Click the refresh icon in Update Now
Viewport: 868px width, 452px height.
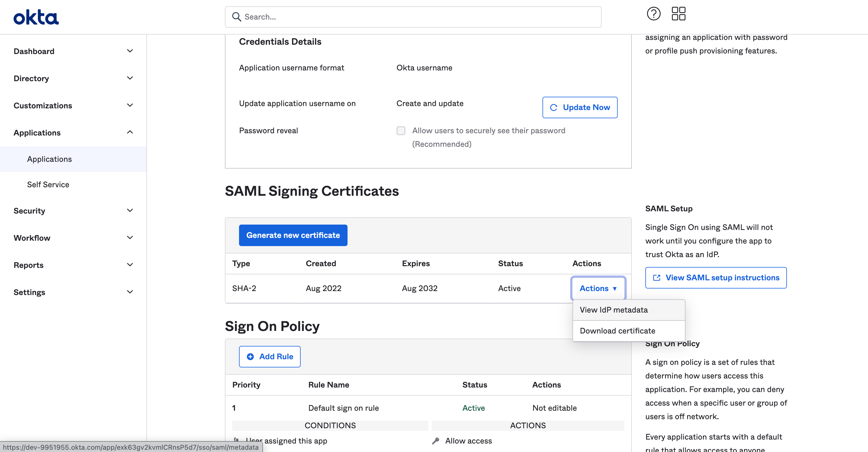tap(554, 107)
